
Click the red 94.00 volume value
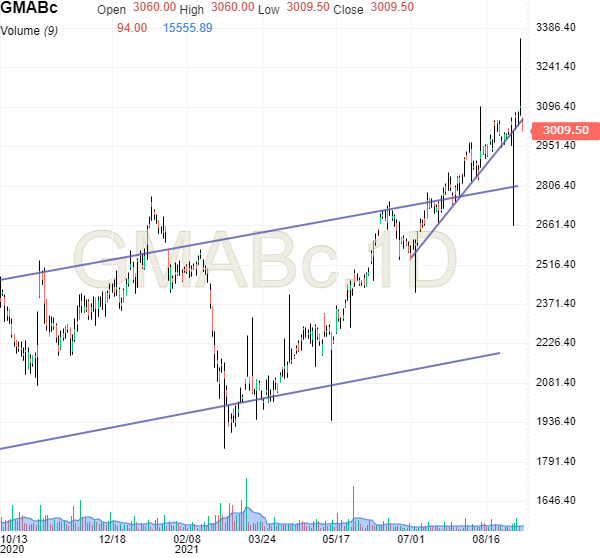(x=132, y=28)
